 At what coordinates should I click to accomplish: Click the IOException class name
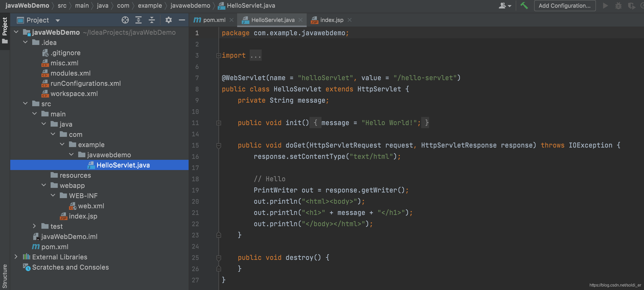[x=590, y=145]
